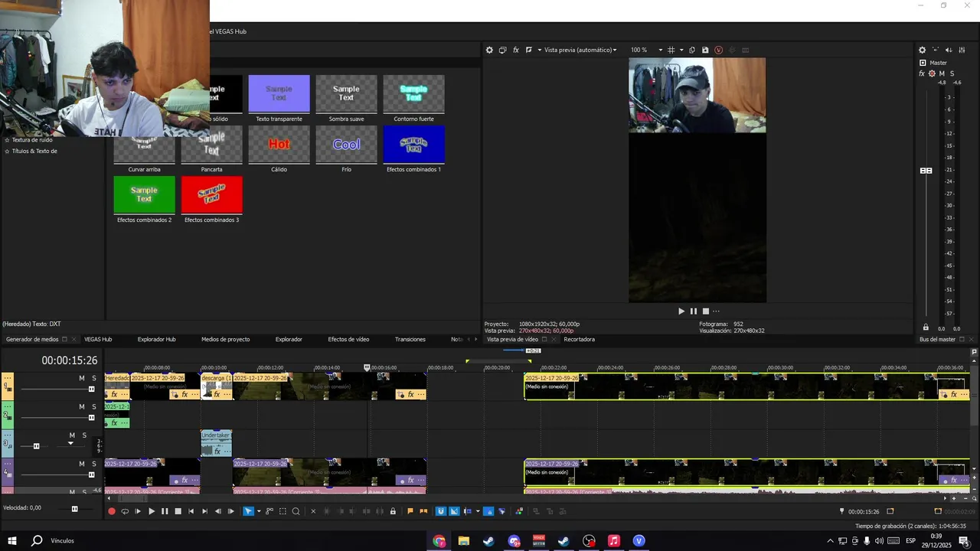Expand the edit tool options arrow
The width and height of the screenshot is (980, 551).
259,511
